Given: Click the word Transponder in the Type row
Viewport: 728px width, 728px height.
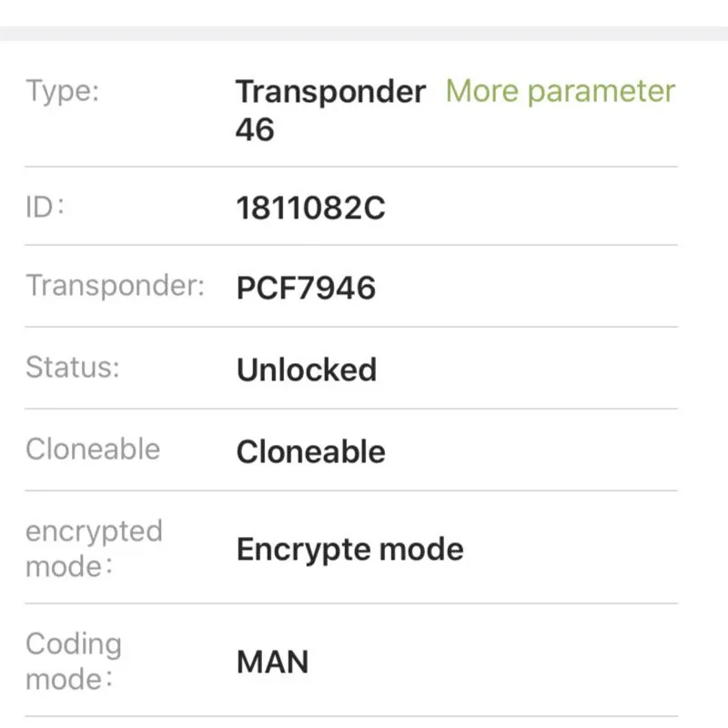Looking at the screenshot, I should 330,92.
